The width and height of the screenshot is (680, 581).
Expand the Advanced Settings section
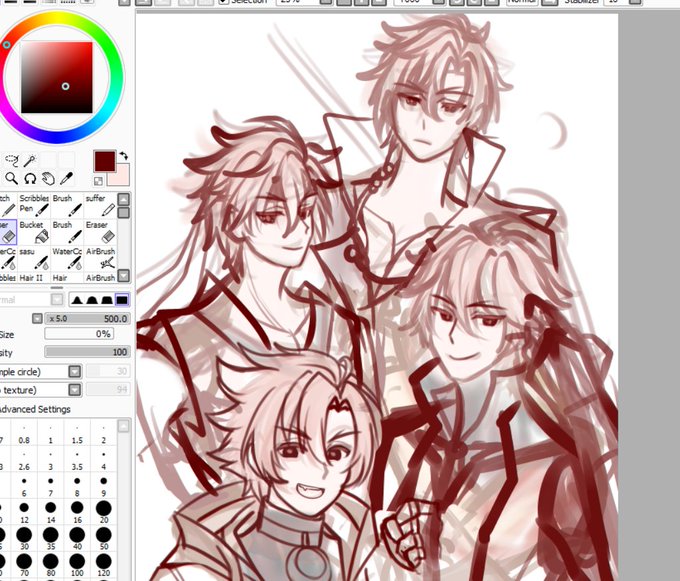[x=35, y=409]
